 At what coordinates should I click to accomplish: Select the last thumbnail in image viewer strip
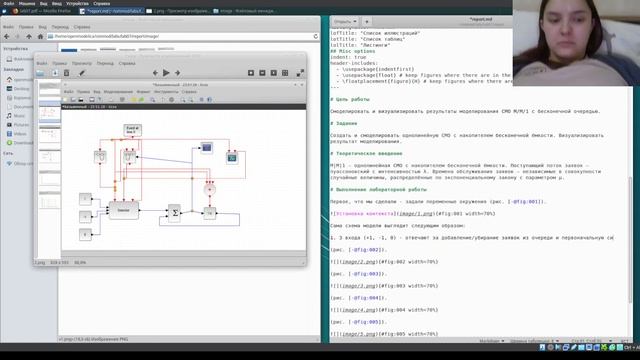[x=49, y=201]
